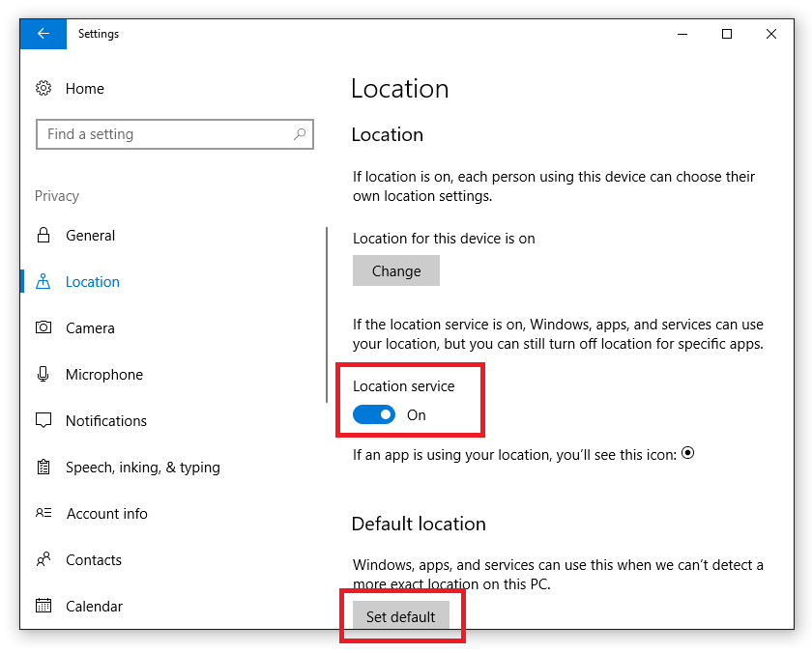This screenshot has height=653, width=812.
Task: Click the Set default button
Action: click(x=401, y=615)
